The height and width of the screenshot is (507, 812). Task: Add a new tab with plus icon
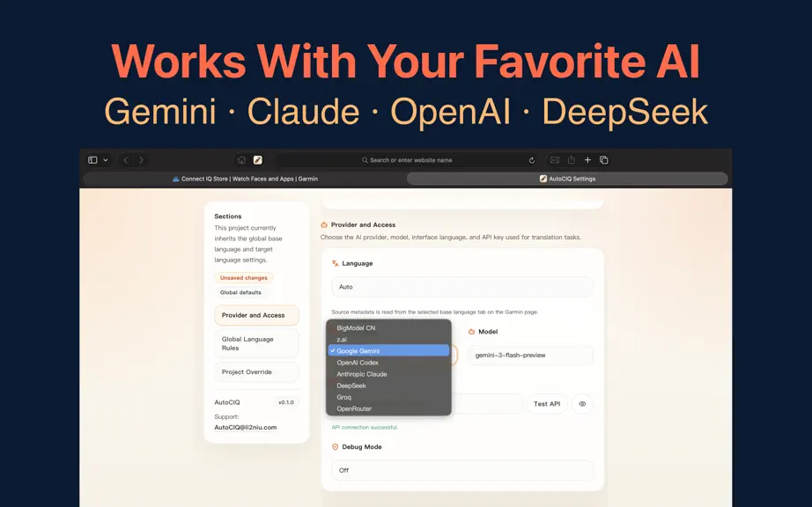click(587, 160)
